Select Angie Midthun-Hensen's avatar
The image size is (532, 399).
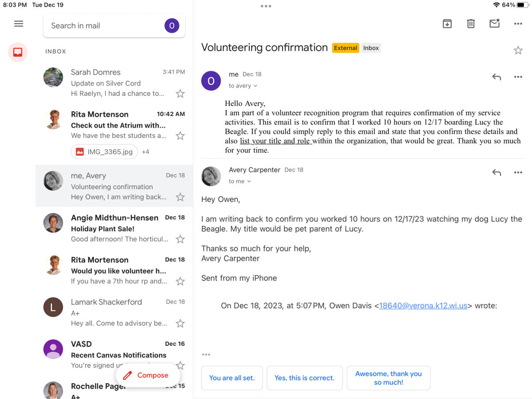tap(53, 223)
